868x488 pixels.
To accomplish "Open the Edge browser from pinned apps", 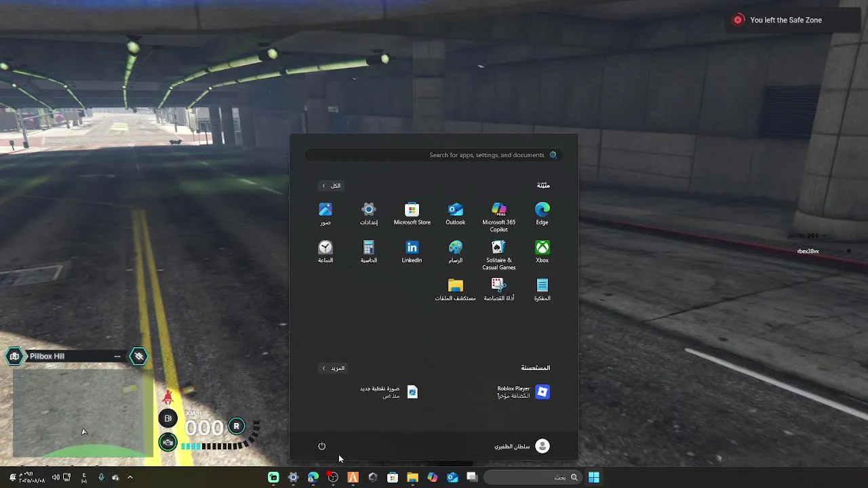I will pos(542,213).
